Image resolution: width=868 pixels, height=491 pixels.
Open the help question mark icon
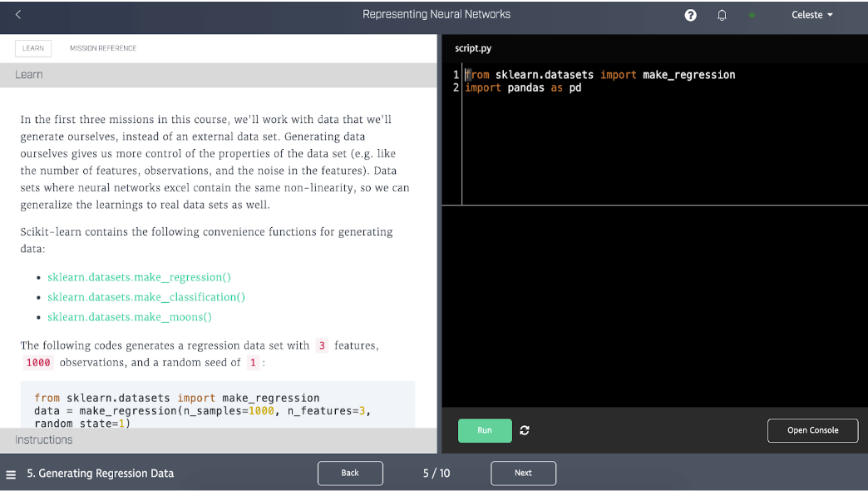[x=690, y=15]
